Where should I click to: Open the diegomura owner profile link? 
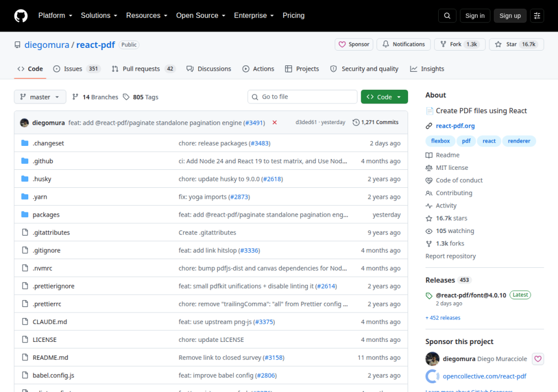click(47, 45)
